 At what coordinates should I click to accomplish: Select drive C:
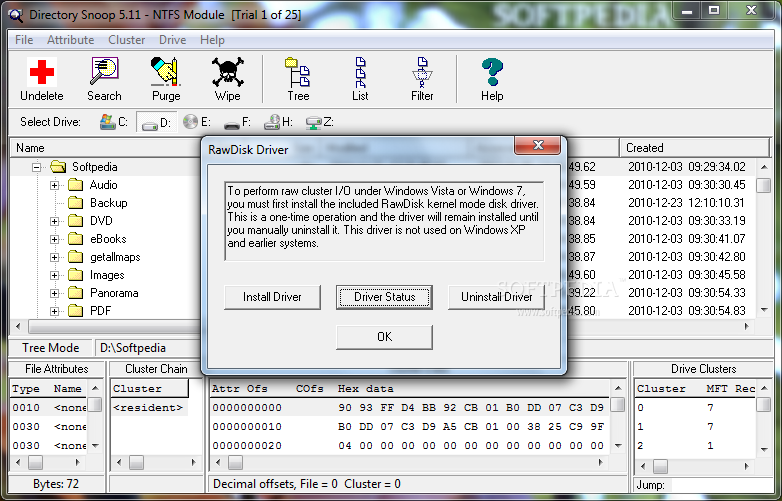114,122
